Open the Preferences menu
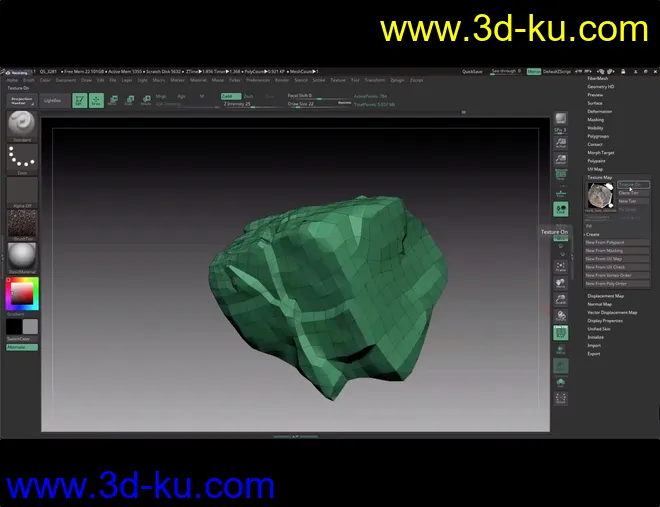The width and height of the screenshot is (660, 507). pyautogui.click(x=258, y=80)
